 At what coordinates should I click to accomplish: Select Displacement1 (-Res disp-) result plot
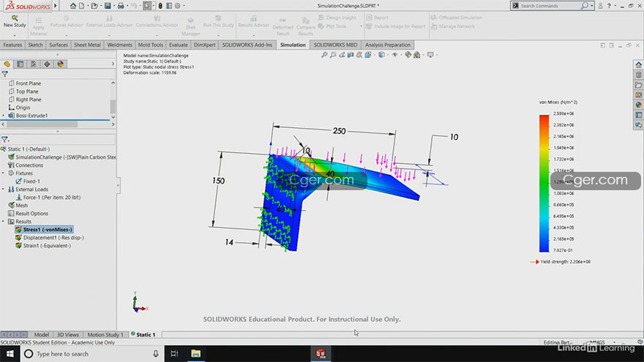(x=53, y=238)
